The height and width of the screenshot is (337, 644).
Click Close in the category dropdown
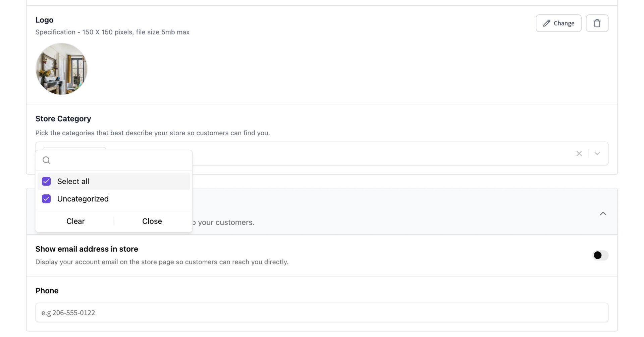pyautogui.click(x=152, y=221)
